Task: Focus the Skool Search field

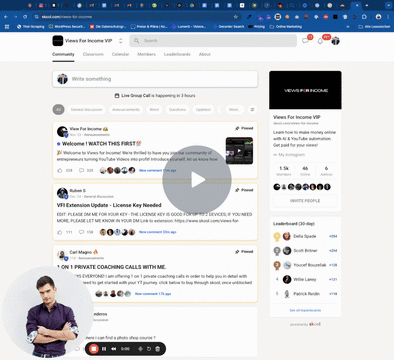Action: pos(213,41)
